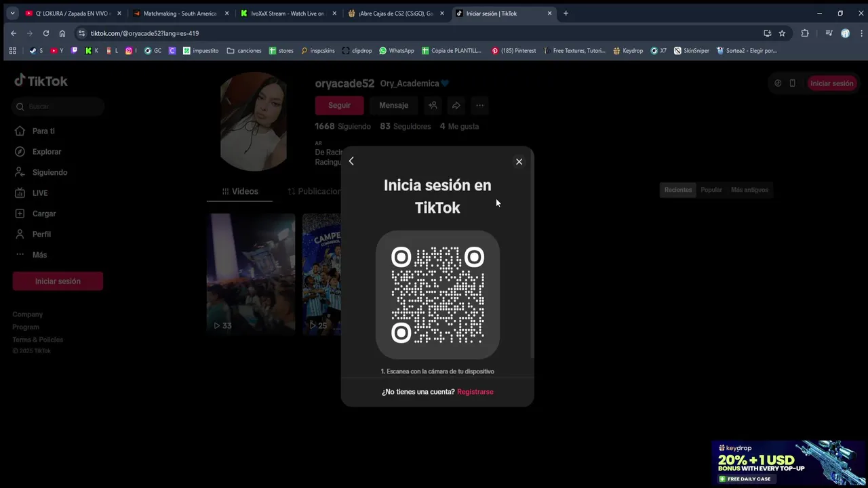Switch to the Matchmaking - South America tab
Screen dimensions: 868x488
click(180, 13)
